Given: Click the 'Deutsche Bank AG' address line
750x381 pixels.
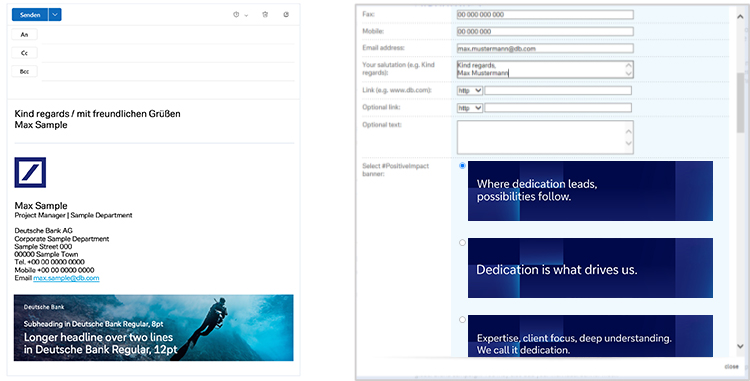Looking at the screenshot, I should tap(44, 231).
